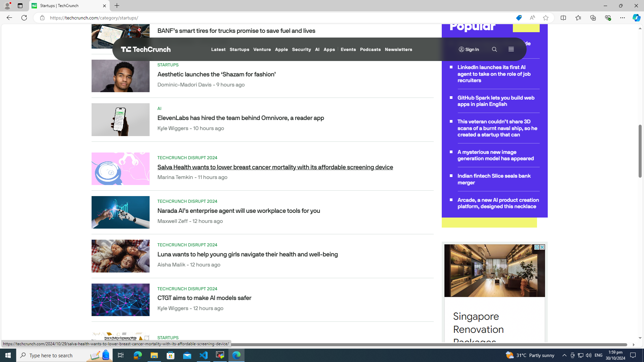Image resolution: width=644 pixels, height=362 pixels.
Task: Go to Latest nav item
Action: 218,49
